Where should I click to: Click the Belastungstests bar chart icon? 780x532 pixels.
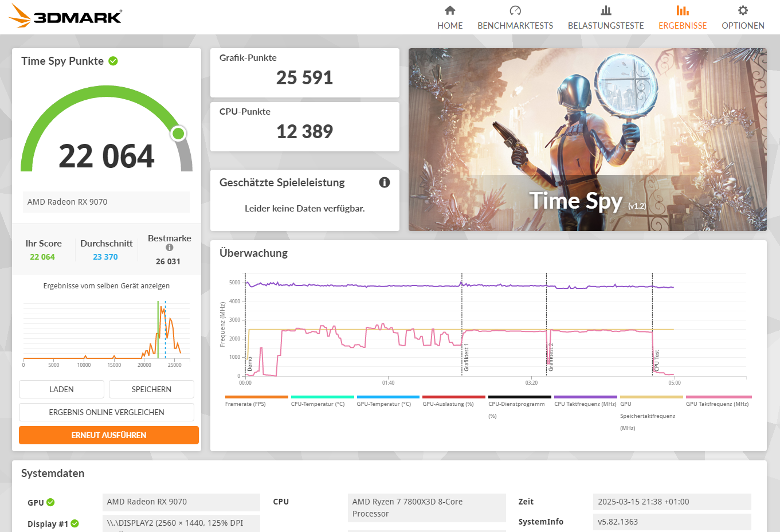[x=606, y=10]
